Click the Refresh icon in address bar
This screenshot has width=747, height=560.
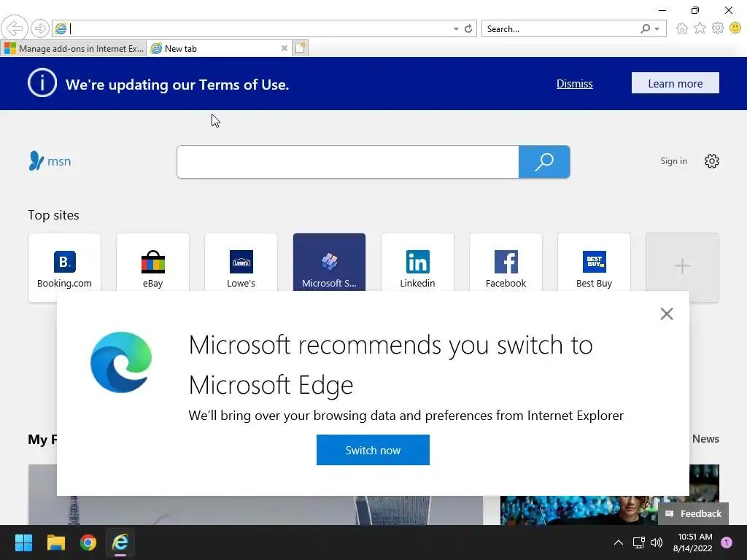click(x=468, y=29)
